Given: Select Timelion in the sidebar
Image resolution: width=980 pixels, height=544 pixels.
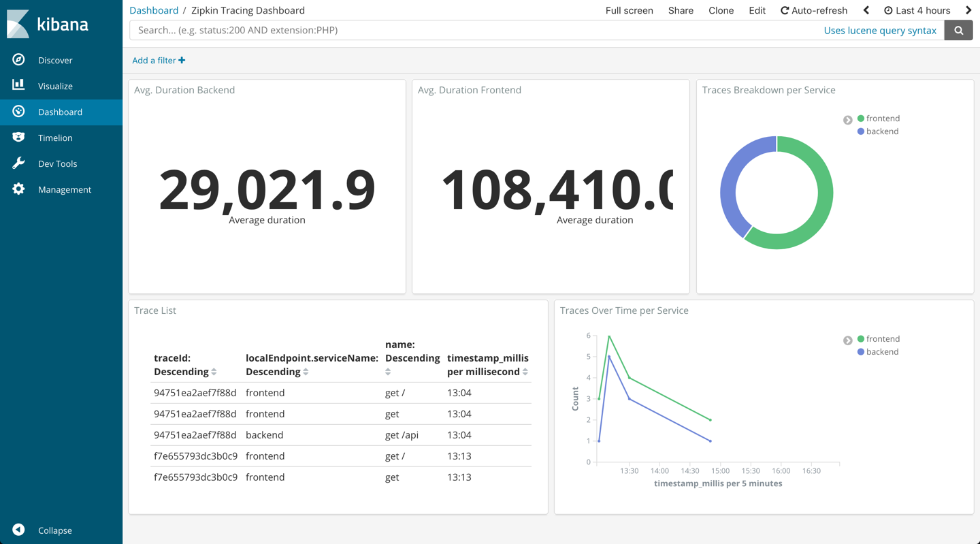Looking at the screenshot, I should [61, 138].
